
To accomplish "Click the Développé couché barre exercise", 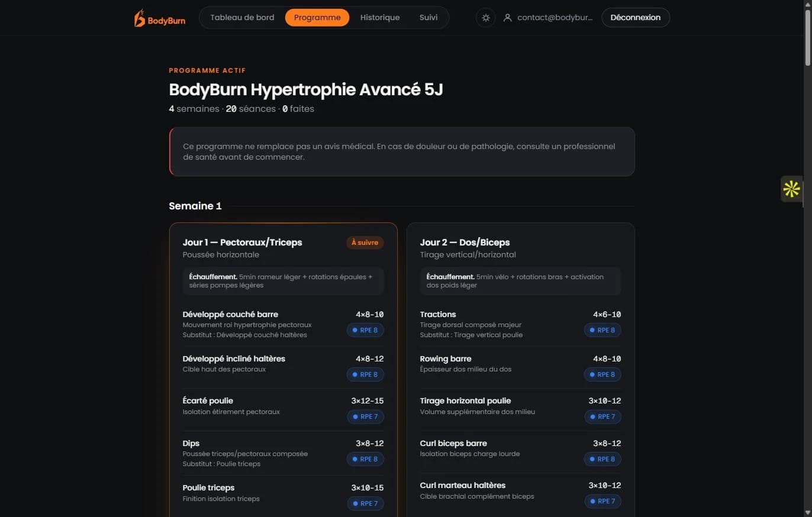I will click(x=230, y=314).
